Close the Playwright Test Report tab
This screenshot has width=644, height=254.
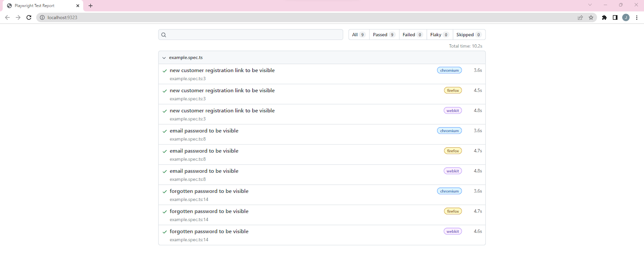[78, 6]
